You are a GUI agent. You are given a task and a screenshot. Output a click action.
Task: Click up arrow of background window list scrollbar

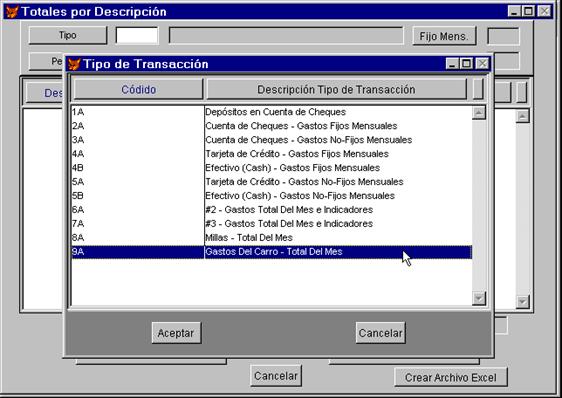(x=523, y=116)
